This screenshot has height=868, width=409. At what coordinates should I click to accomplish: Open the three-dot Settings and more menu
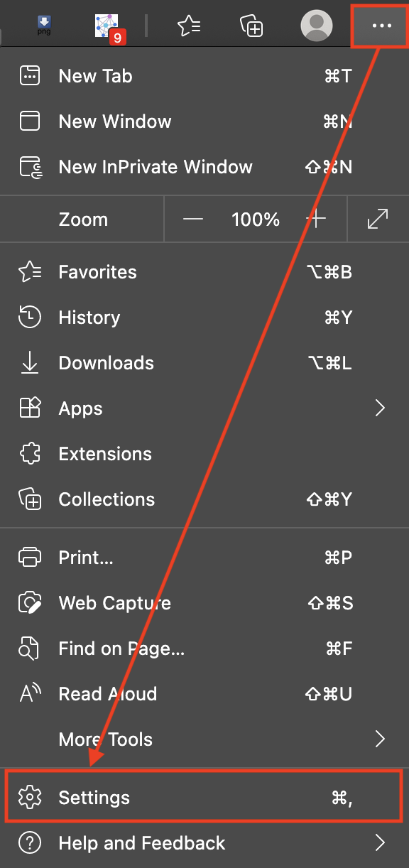click(381, 26)
